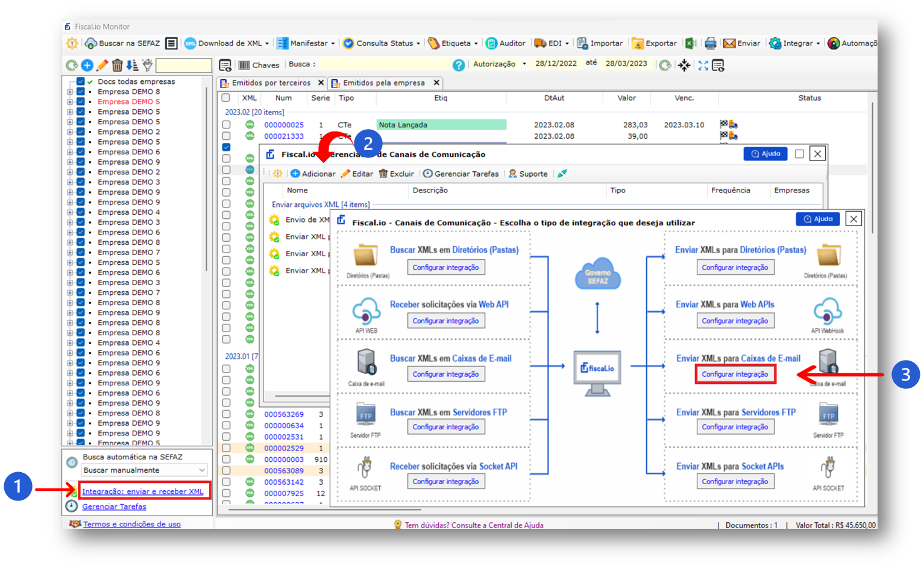The height and width of the screenshot is (568, 924).
Task: Click the trash delete icon above company tree
Action: click(118, 65)
